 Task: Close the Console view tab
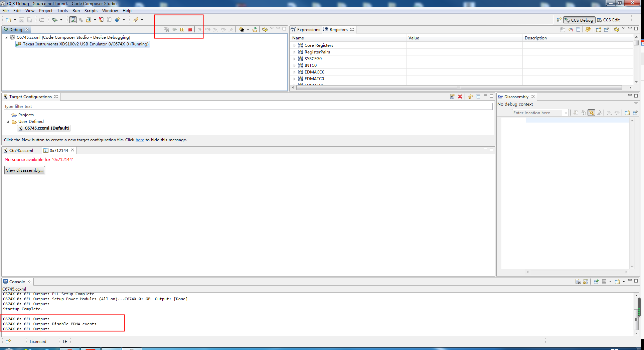click(x=29, y=282)
